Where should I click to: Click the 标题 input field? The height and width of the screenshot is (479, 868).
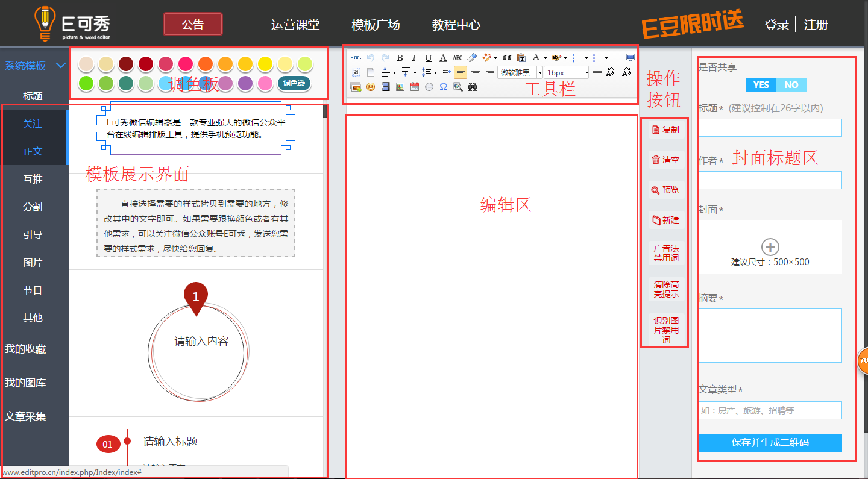770,128
